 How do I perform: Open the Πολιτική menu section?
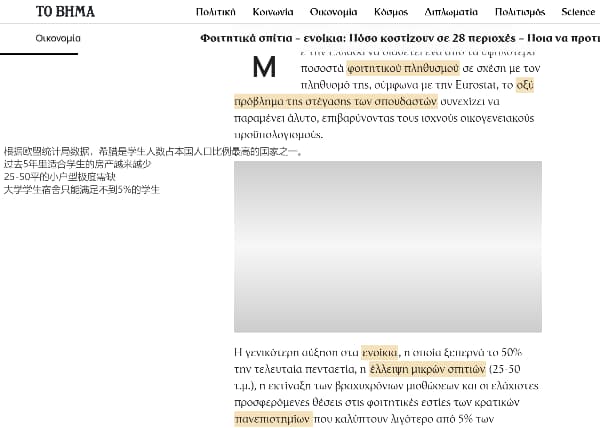[x=215, y=12]
